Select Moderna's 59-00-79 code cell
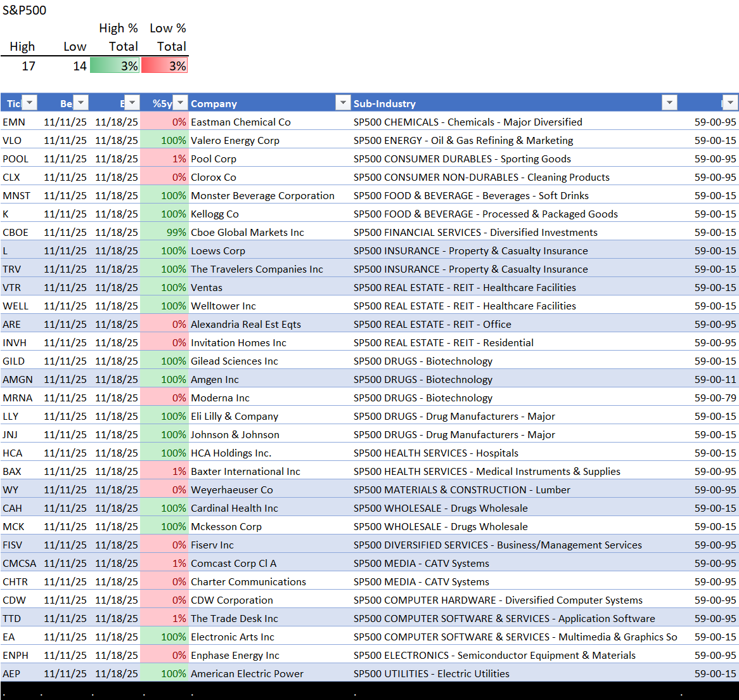The image size is (739, 700). pyautogui.click(x=715, y=398)
